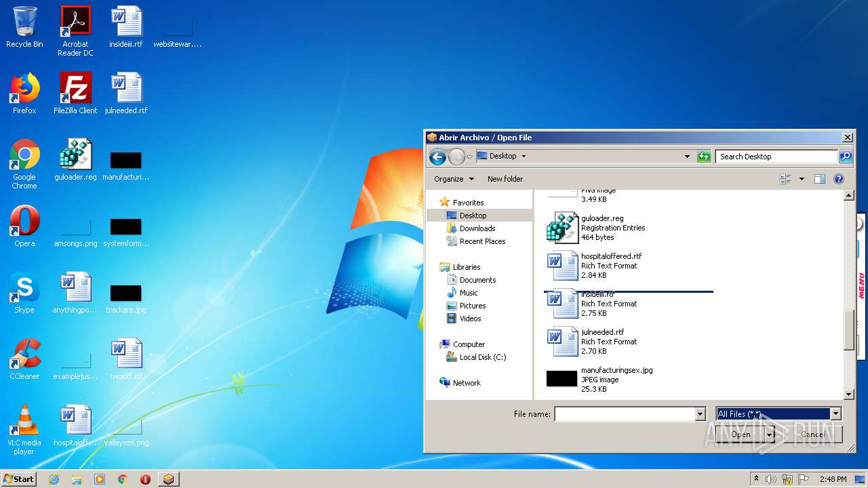Go back in Open File dialog
This screenshot has width=868, height=488.
pos(438,157)
